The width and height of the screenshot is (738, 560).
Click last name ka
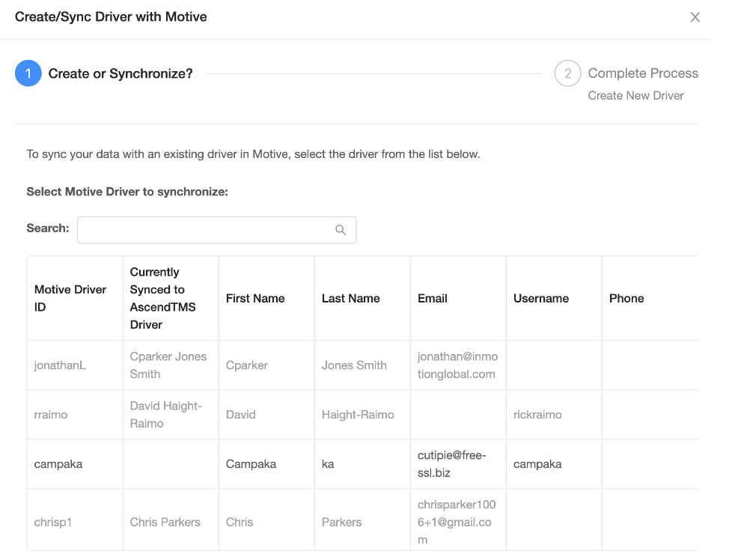point(328,464)
